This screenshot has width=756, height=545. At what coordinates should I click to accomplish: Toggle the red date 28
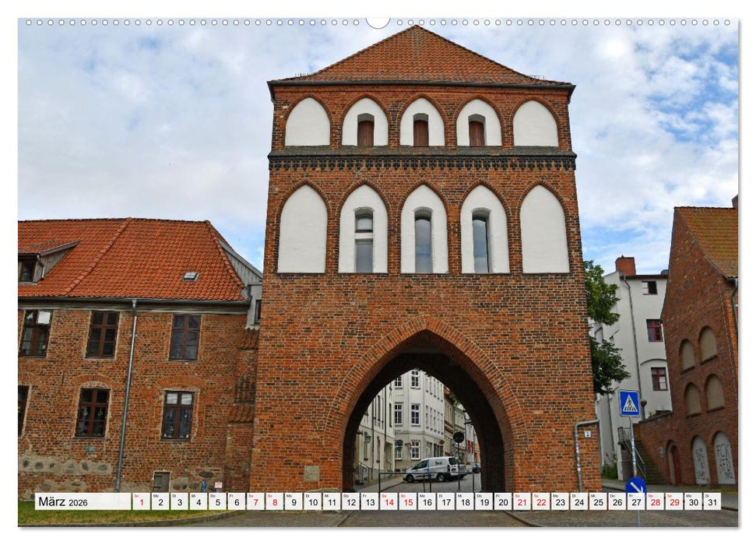[656, 503]
